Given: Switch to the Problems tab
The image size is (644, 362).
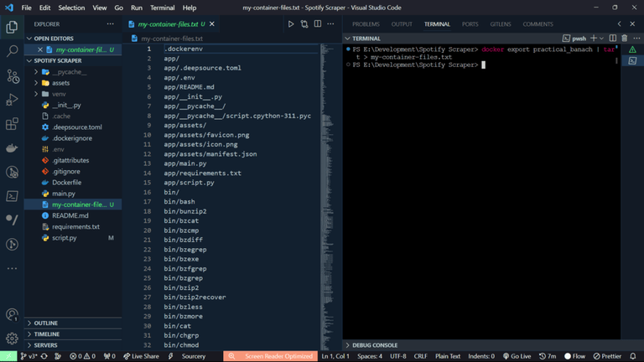Looking at the screenshot, I should [366, 24].
